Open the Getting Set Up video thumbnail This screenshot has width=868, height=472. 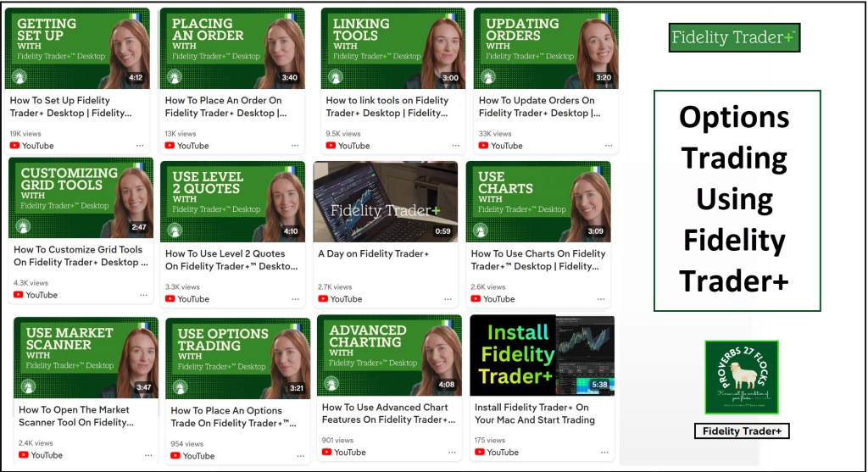(77, 48)
